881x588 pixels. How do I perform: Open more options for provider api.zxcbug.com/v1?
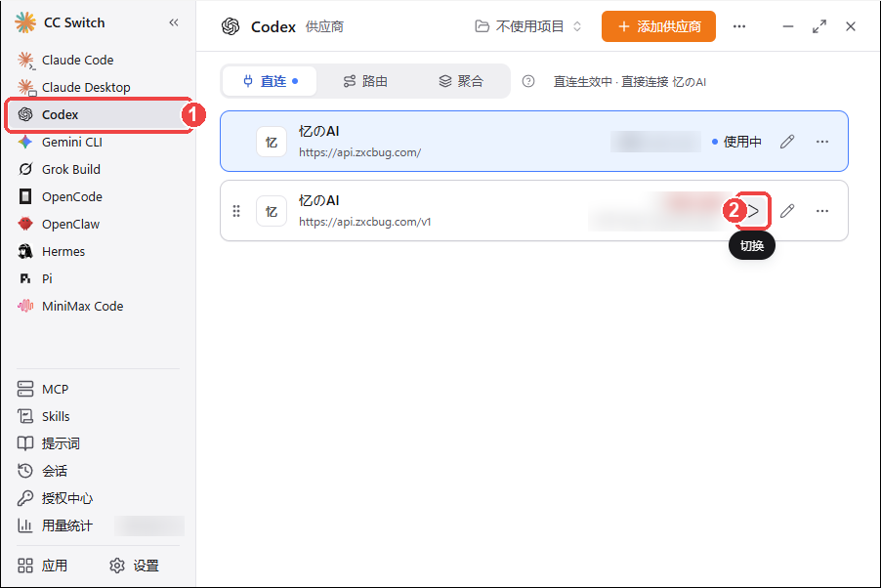pos(822,211)
